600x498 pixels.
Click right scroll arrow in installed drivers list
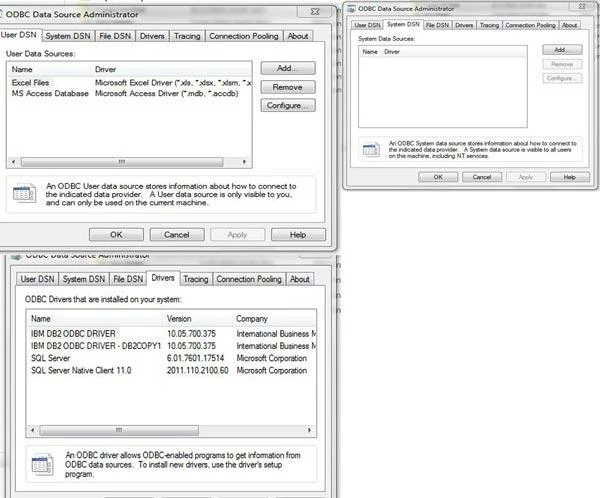click(x=309, y=430)
